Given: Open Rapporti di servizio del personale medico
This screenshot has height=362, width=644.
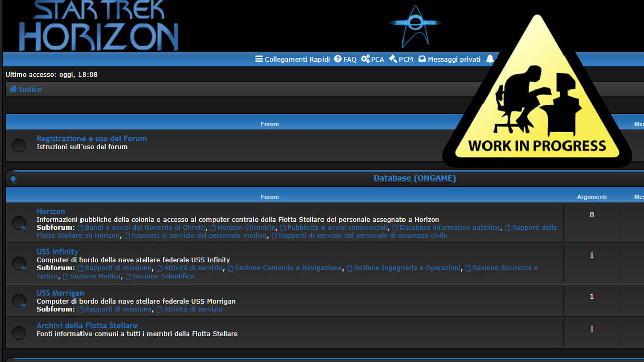Looking at the screenshot, I should (199, 236).
